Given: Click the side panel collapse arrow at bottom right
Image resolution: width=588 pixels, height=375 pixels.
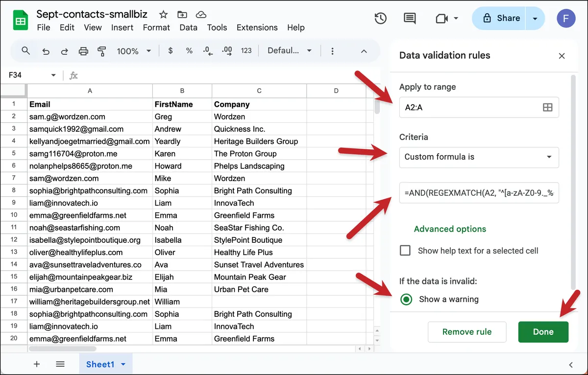Looking at the screenshot, I should click(x=571, y=365).
